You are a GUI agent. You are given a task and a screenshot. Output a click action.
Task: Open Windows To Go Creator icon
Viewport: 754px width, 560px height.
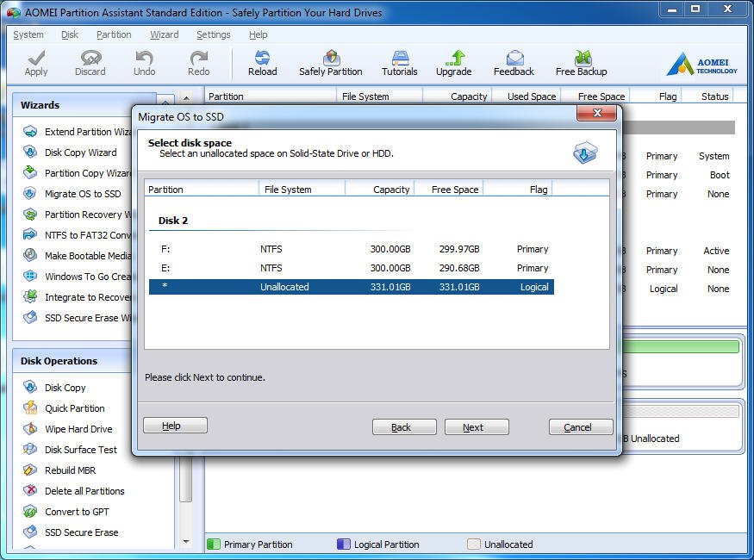pyautogui.click(x=30, y=276)
